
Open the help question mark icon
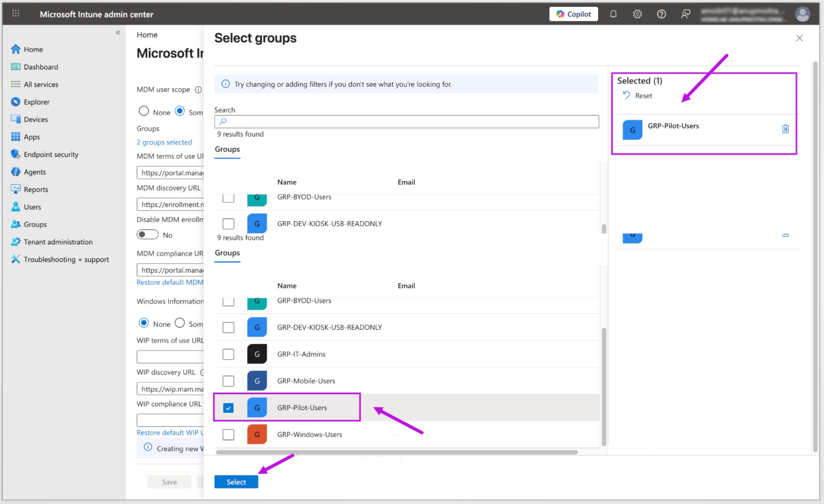click(661, 14)
